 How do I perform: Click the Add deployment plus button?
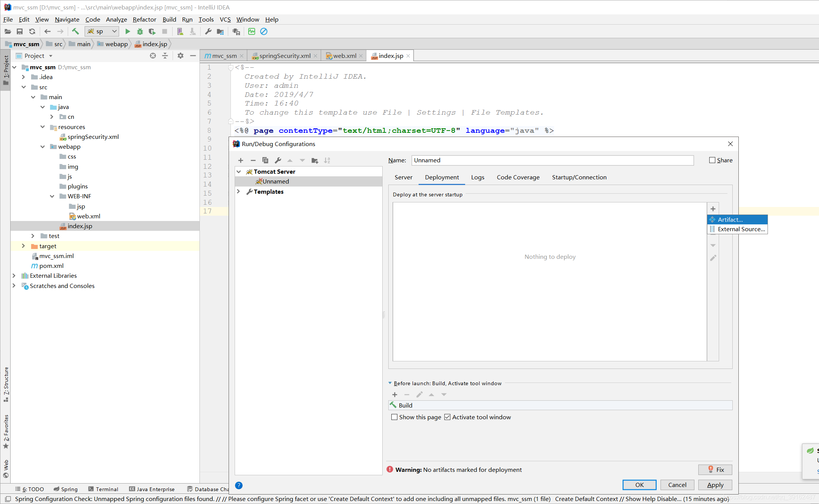pos(713,209)
